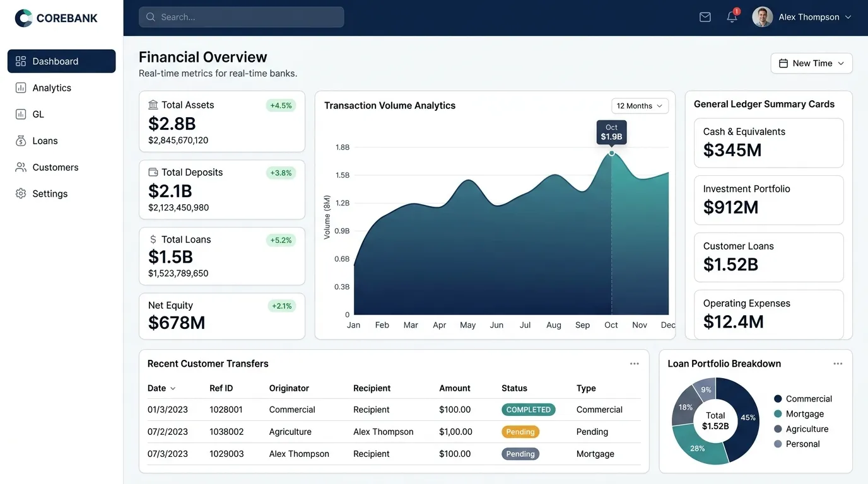Click the Mortgage legend color dot
The image size is (868, 484).
click(x=778, y=413)
